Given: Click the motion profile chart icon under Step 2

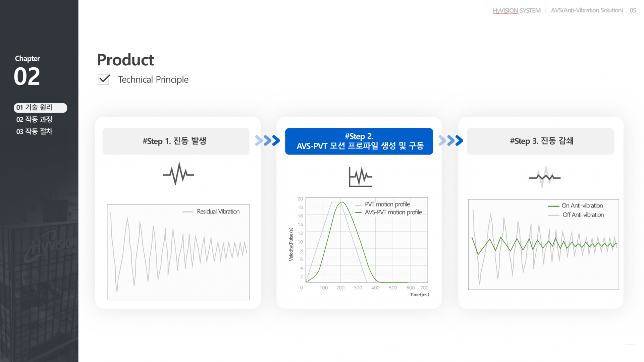Looking at the screenshot, I should click(360, 177).
